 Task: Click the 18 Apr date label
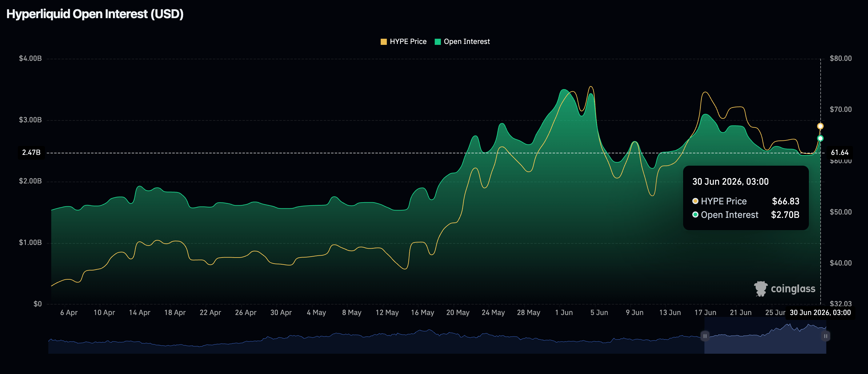175,313
